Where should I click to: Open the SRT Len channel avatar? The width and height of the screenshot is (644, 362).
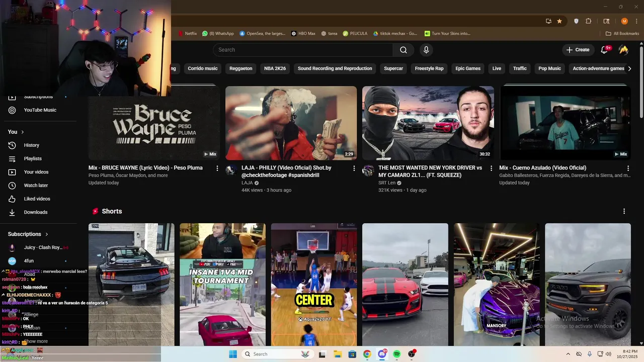pos(368,170)
